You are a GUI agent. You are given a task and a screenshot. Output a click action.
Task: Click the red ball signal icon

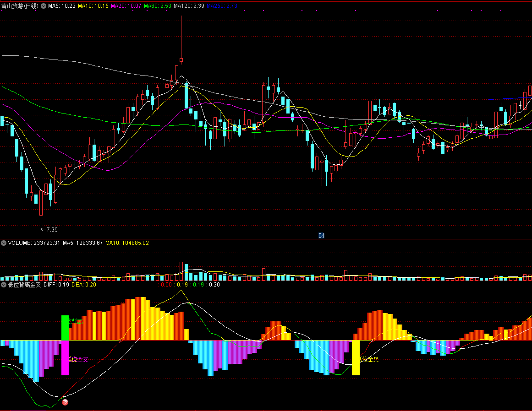pyautogui.click(x=65, y=402)
